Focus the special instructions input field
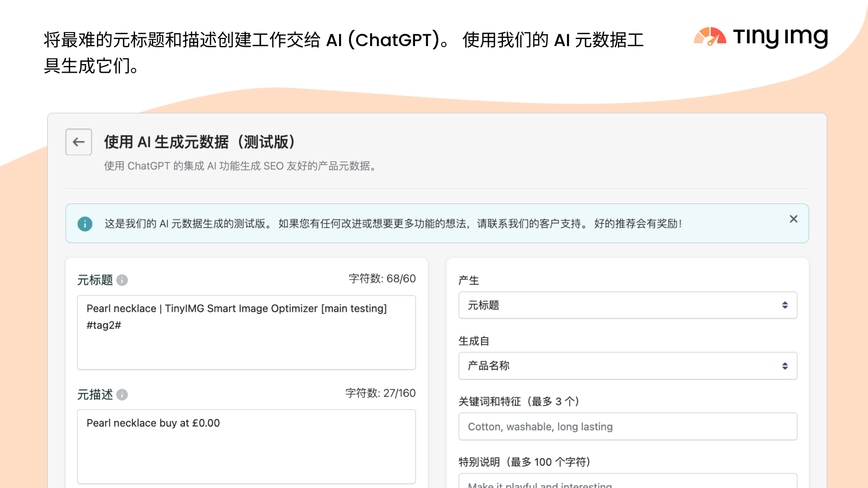The width and height of the screenshot is (868, 488). (x=628, y=481)
